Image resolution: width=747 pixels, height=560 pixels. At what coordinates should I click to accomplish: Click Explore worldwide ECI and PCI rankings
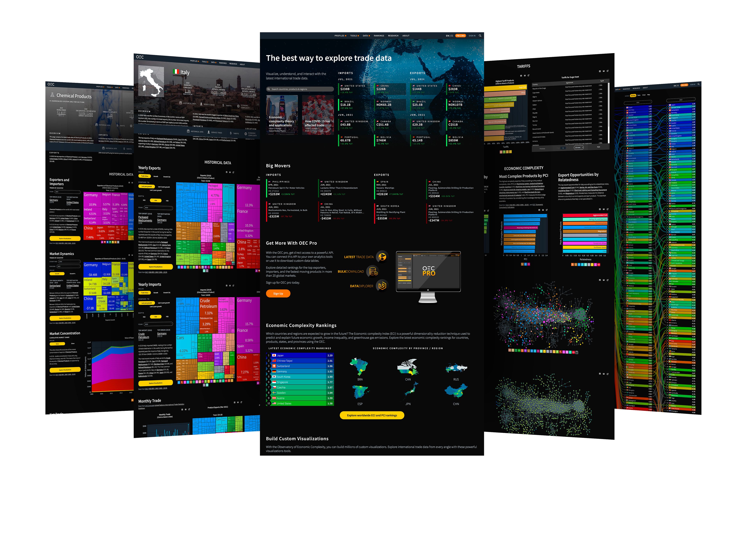(x=372, y=415)
